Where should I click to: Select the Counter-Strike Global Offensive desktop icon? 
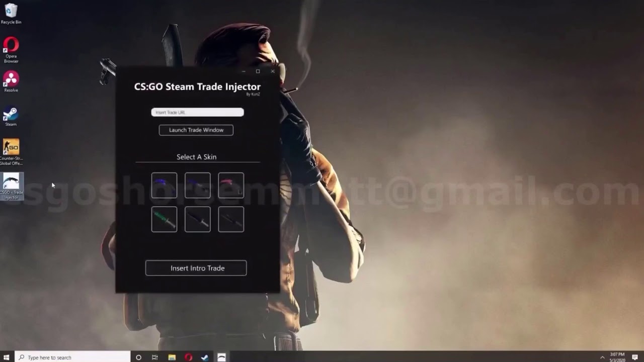point(11,152)
